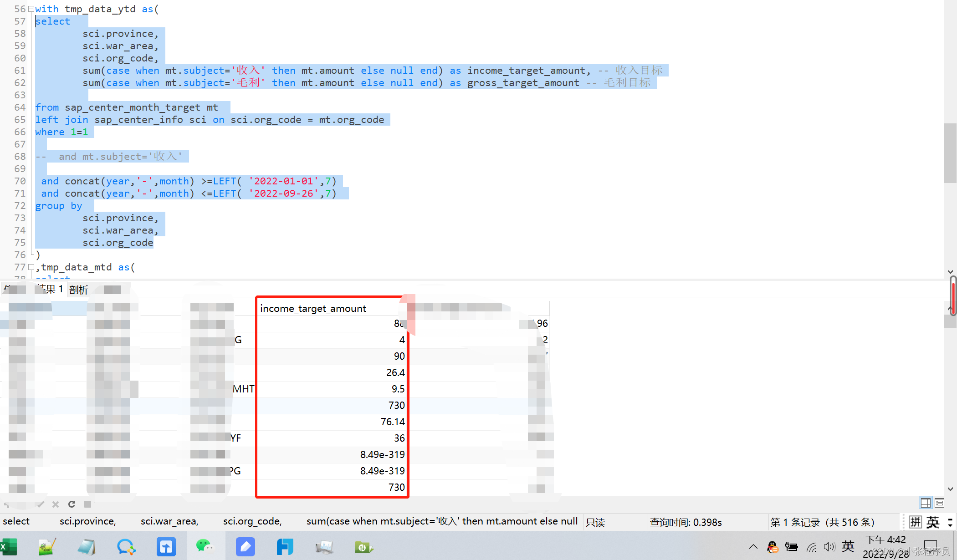Select the 76.14 result cell
This screenshot has height=560, width=957.
393,422
